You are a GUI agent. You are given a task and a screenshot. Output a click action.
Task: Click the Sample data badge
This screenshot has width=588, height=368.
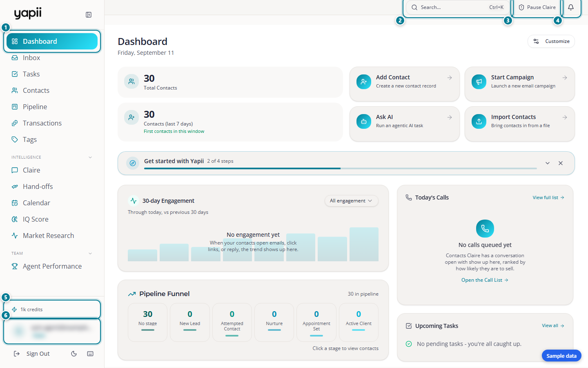[561, 356]
